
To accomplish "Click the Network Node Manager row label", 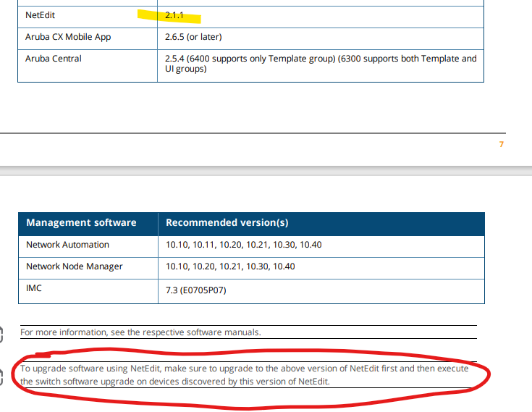I will (x=75, y=266).
